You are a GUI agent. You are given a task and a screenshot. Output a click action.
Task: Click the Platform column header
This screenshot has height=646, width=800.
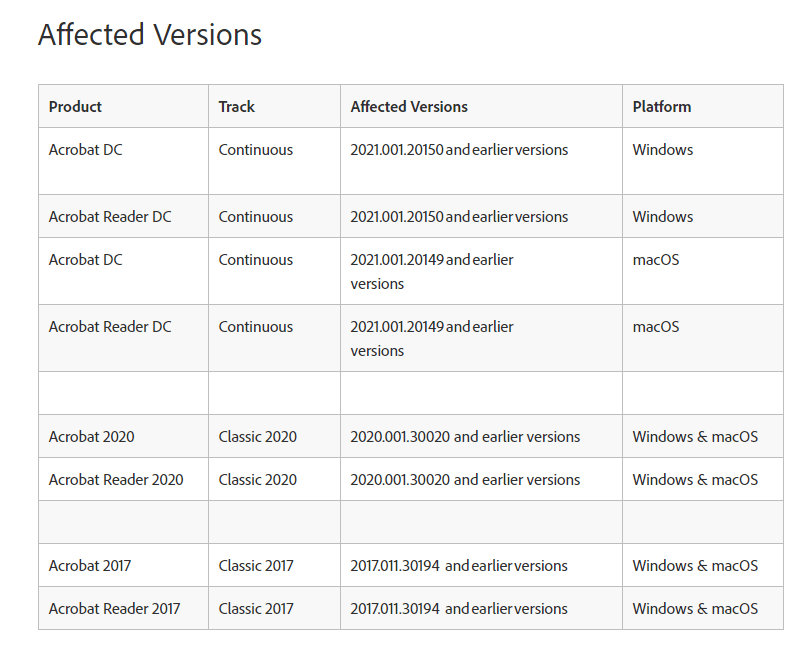tap(662, 107)
